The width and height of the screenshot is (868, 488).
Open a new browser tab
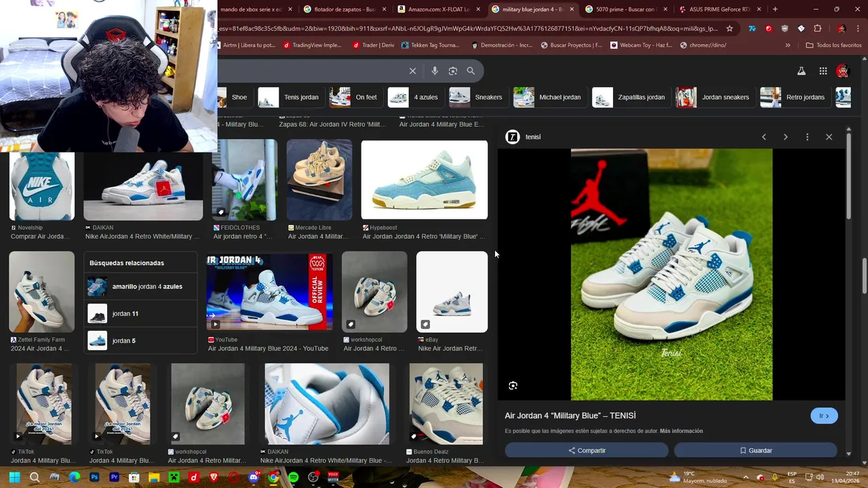click(775, 9)
